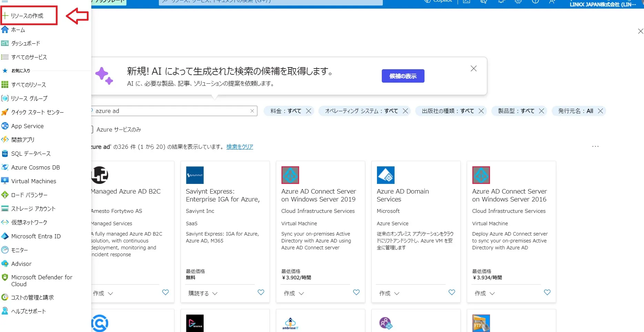The image size is (644, 332).
Task: Open すべてのサービス list
Action: point(29,57)
